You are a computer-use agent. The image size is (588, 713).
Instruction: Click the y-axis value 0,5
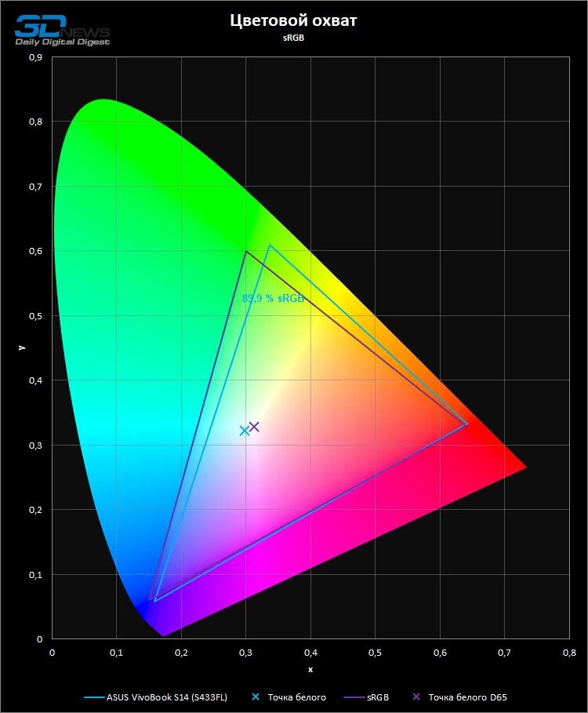pyautogui.click(x=36, y=316)
